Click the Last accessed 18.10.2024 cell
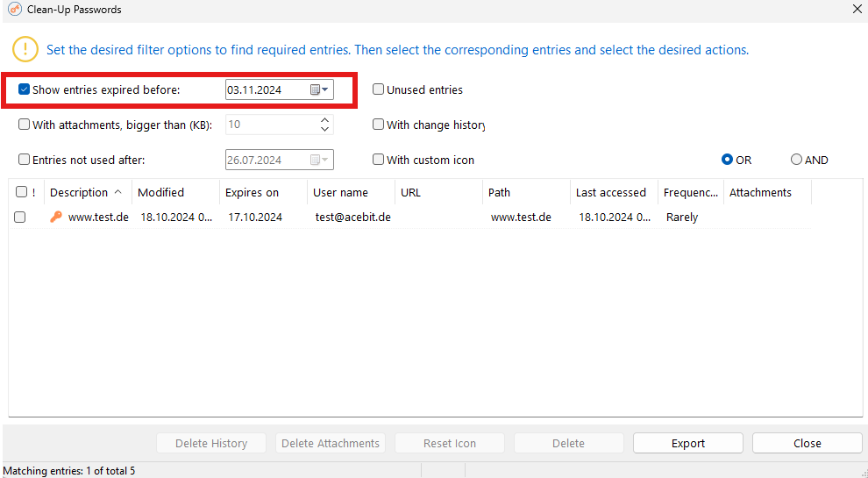The width and height of the screenshot is (868, 478). (x=615, y=218)
